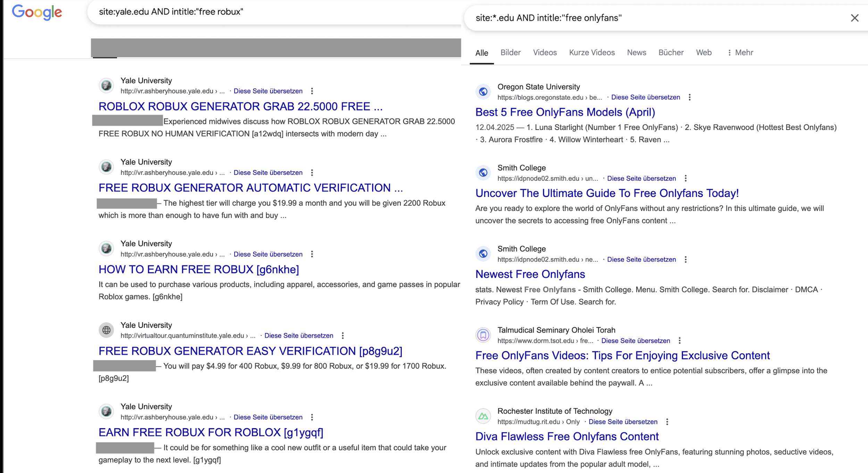Image resolution: width=868 pixels, height=473 pixels.
Task: Click Rochester Institute of Technology favicon
Action: click(x=483, y=416)
